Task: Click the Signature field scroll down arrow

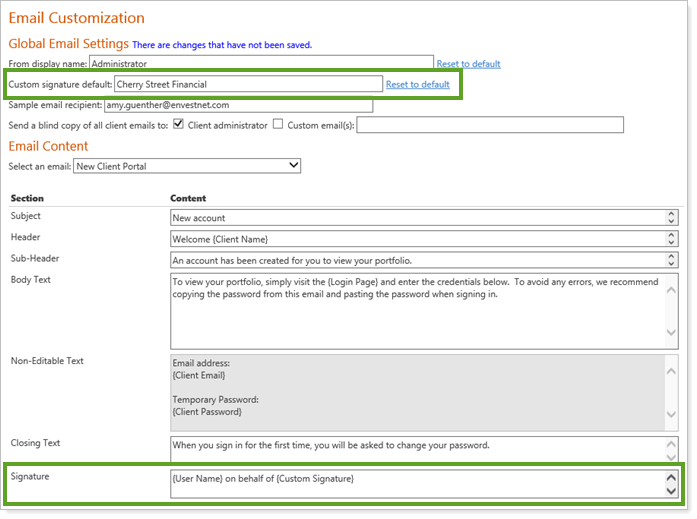Action: coord(671,491)
